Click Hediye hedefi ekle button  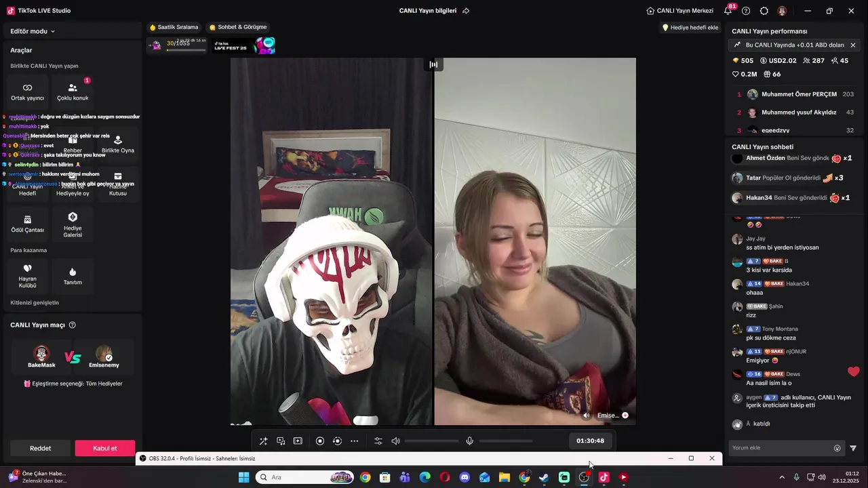tap(690, 28)
